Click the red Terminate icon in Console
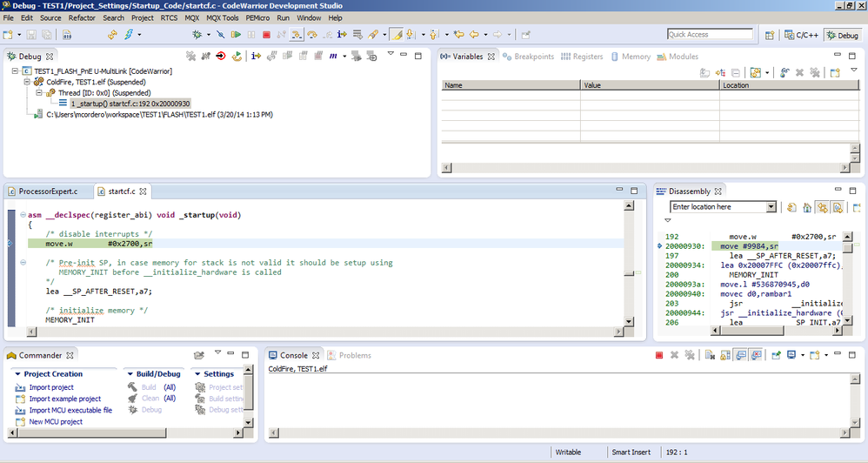Image resolution: width=868 pixels, height=463 pixels. pyautogui.click(x=659, y=355)
